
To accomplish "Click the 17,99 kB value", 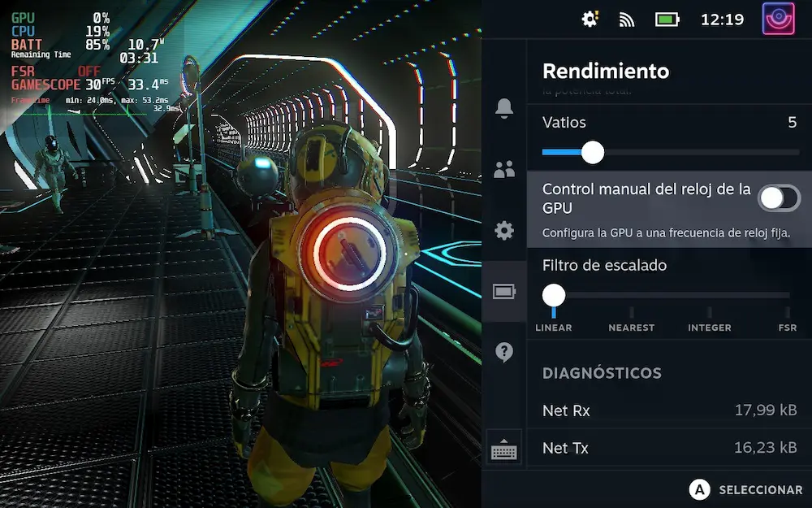I will (x=766, y=410).
